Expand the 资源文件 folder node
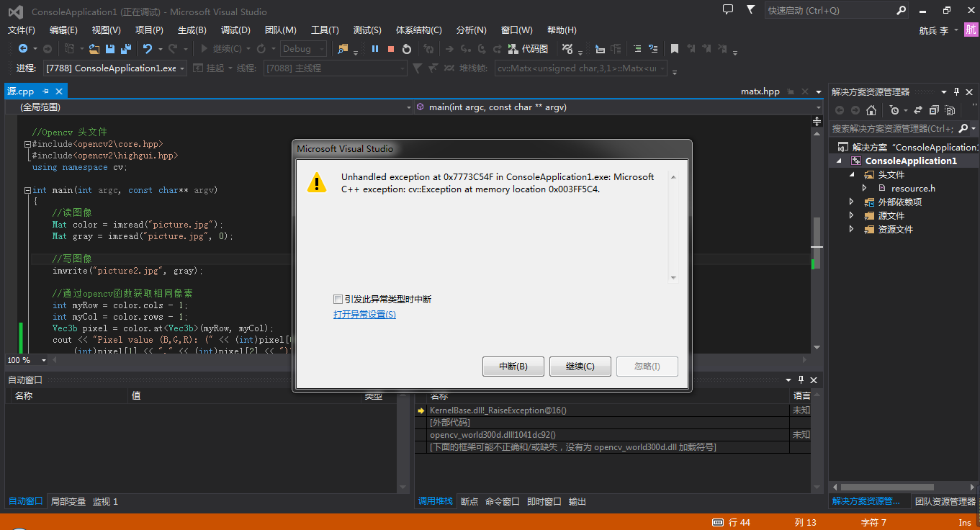 [x=852, y=230]
